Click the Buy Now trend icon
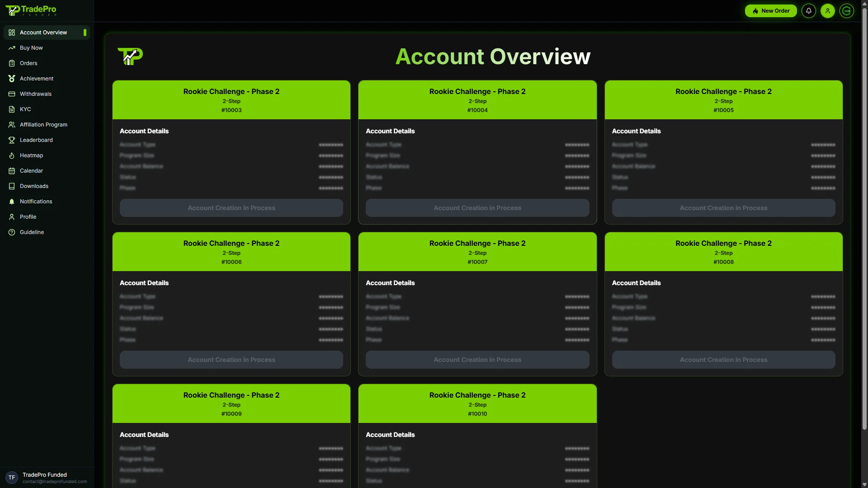 [12, 48]
